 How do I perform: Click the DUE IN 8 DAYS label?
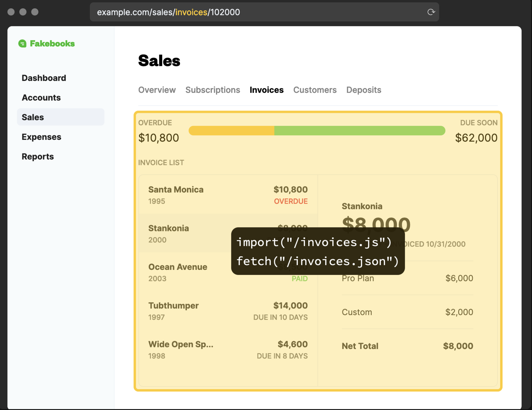pos(282,356)
